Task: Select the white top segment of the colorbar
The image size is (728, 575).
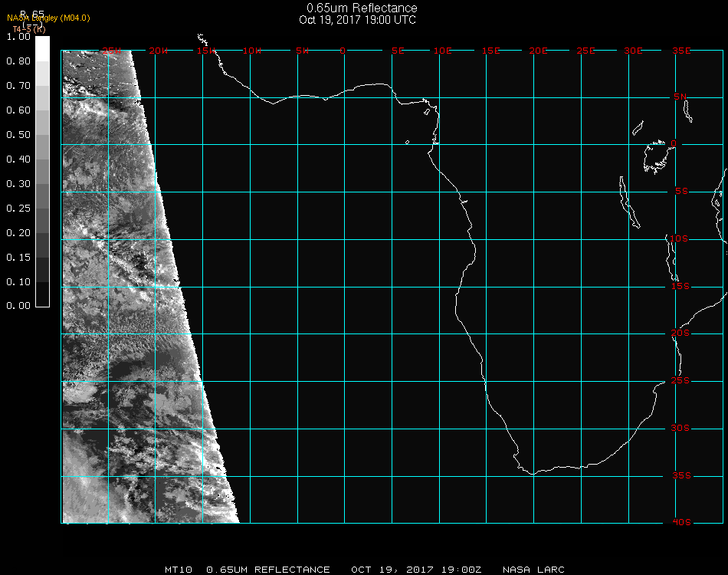Action: click(x=43, y=48)
